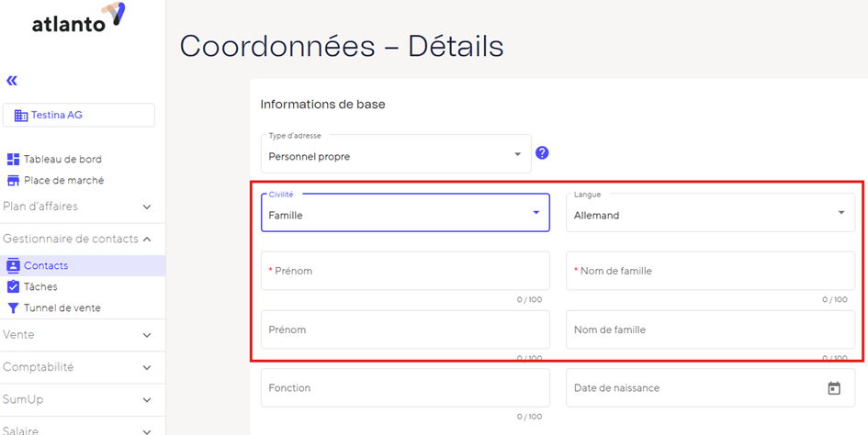The height and width of the screenshot is (435, 868).
Task: Click the Tableau de bord dashboard icon
Action: (13, 160)
